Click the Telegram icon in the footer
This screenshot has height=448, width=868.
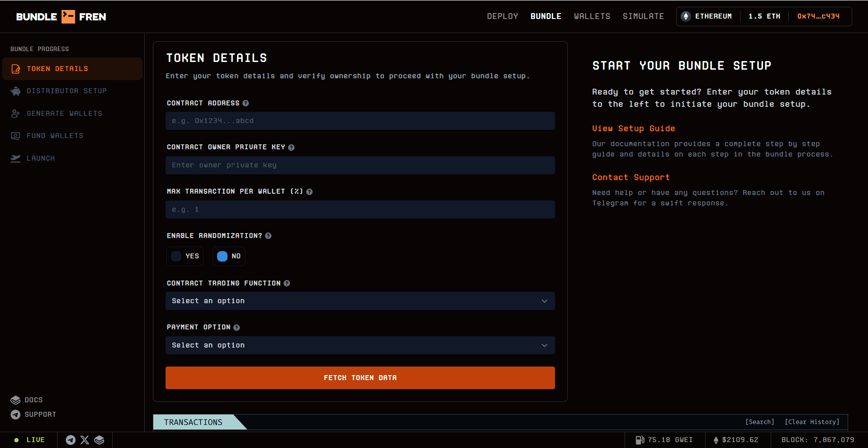[71, 440]
